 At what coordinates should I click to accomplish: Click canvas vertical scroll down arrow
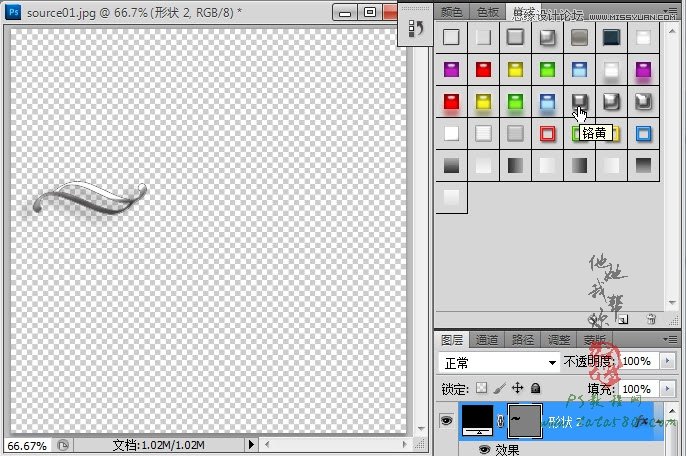click(x=421, y=428)
